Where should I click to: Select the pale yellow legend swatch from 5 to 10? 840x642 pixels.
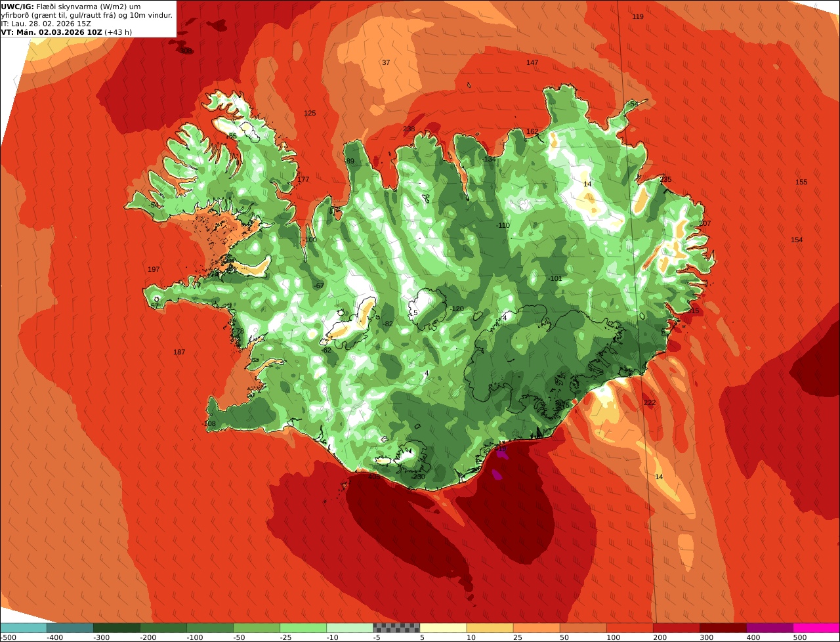pos(443,628)
